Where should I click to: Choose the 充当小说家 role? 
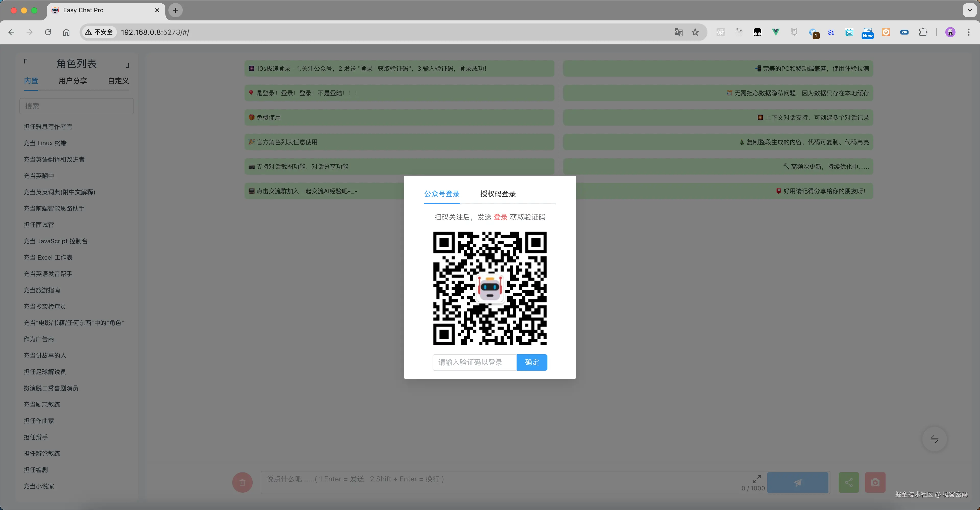click(39, 487)
